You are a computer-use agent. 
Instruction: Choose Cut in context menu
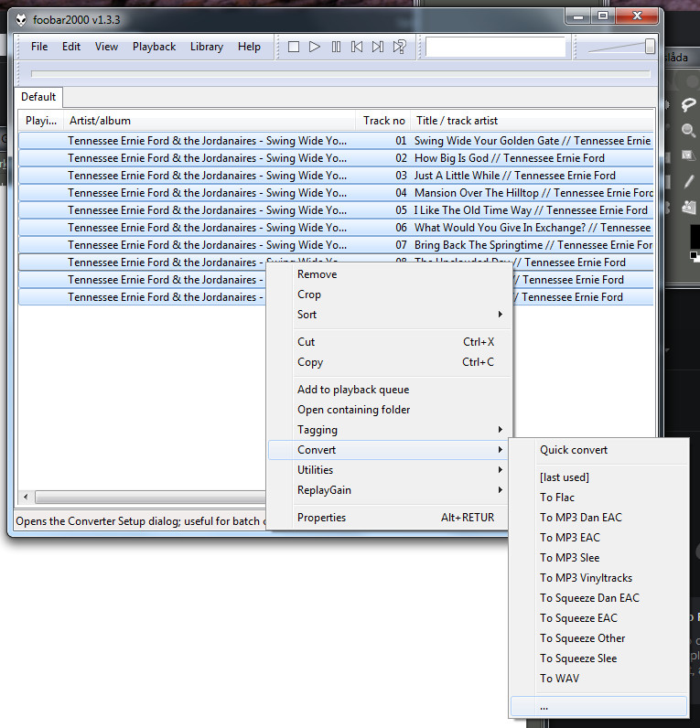point(390,342)
